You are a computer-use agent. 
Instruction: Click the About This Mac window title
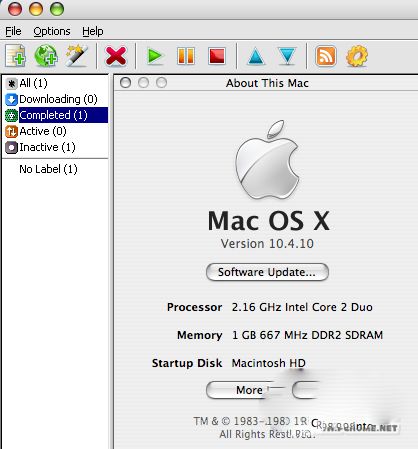pos(267,83)
